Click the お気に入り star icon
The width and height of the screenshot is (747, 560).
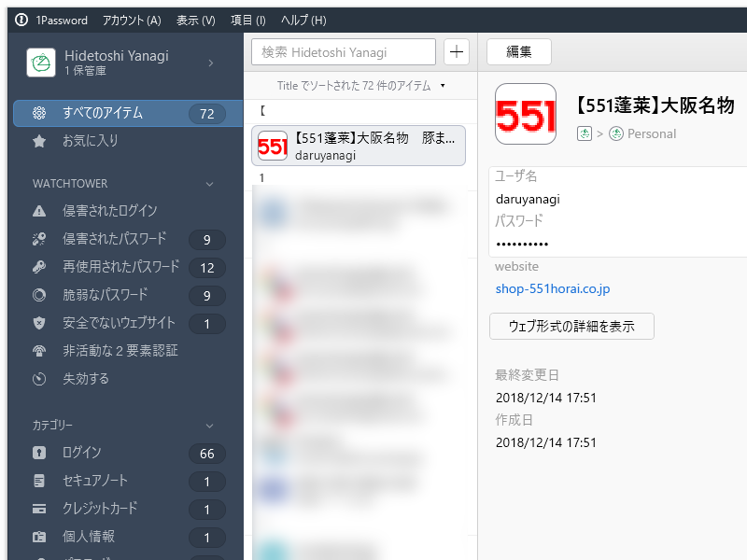point(39,141)
